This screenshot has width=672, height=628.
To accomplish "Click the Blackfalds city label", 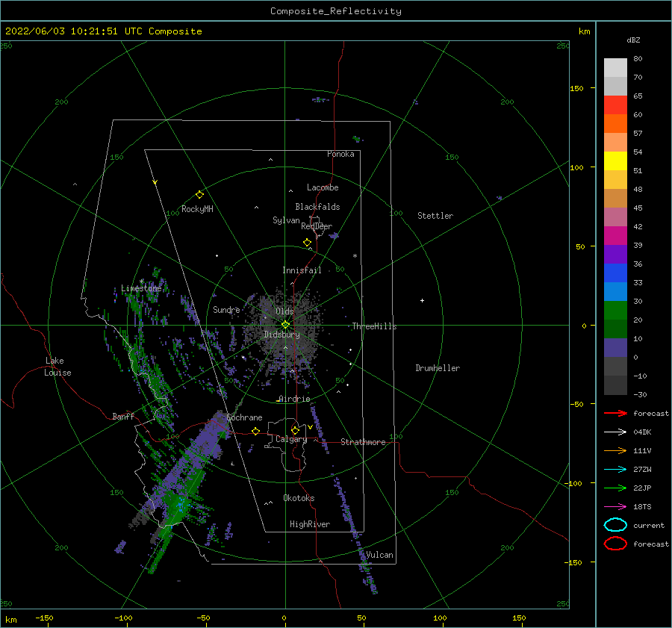I will pyautogui.click(x=317, y=207).
